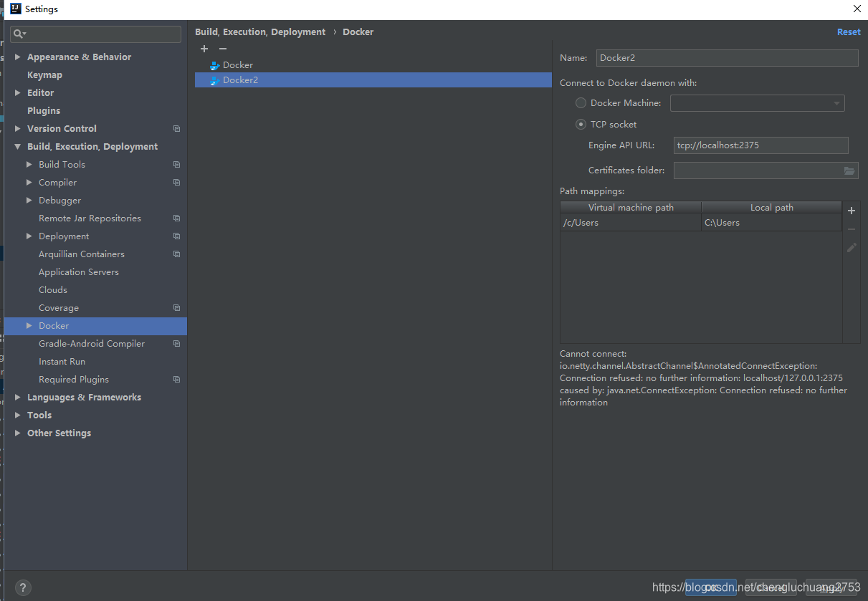This screenshot has height=601, width=868.
Task: Add a new Docker configuration with plus icon
Action: coord(204,49)
